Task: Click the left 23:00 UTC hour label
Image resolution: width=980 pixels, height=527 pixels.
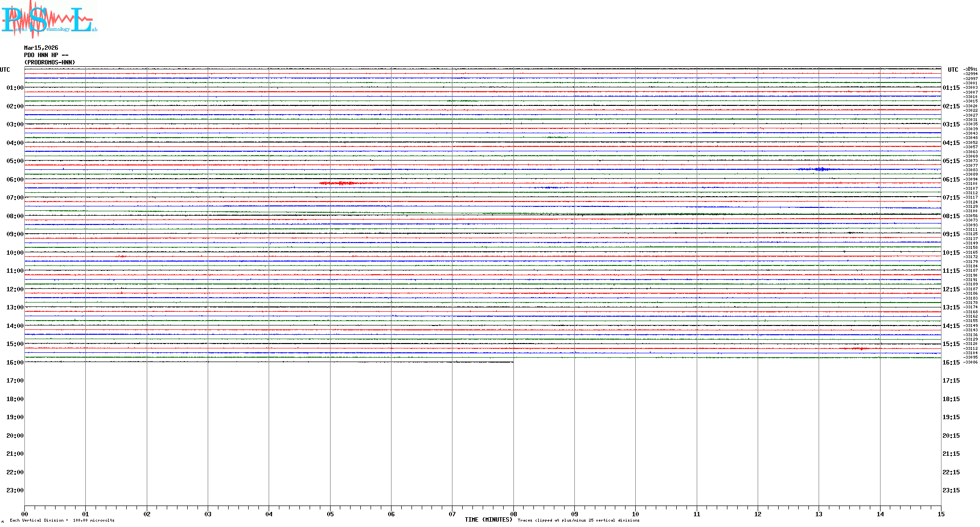Action: pos(15,490)
